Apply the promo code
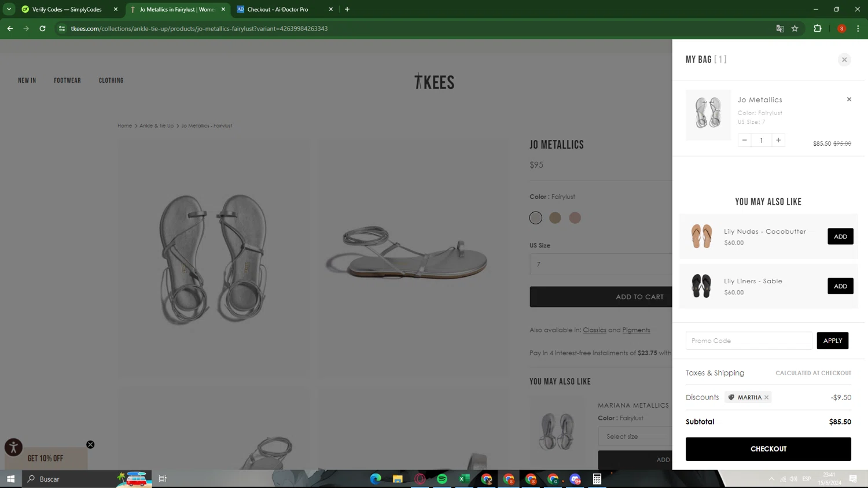Screen dimensions: 868x488 click(832, 341)
